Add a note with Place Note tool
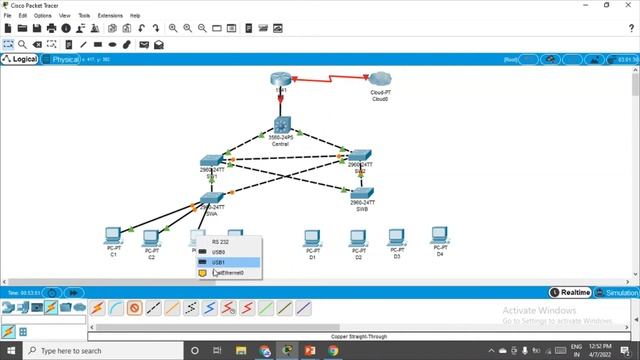This screenshot has width=640, height=360. (69, 44)
